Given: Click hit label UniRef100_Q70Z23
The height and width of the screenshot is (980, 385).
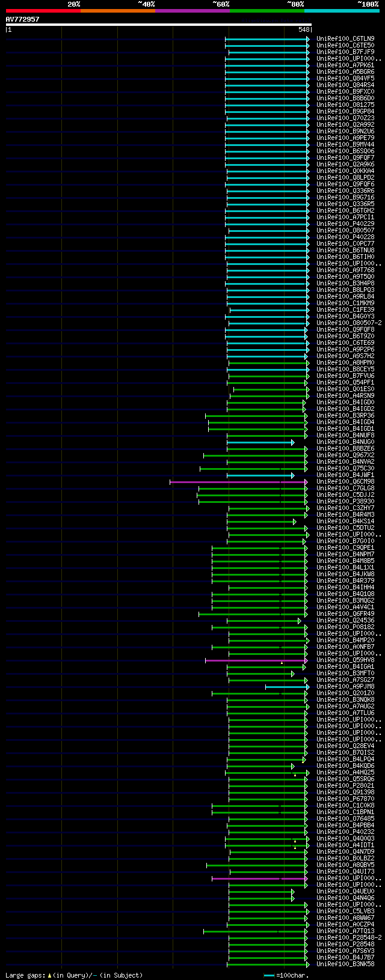Looking at the screenshot, I should point(345,118).
